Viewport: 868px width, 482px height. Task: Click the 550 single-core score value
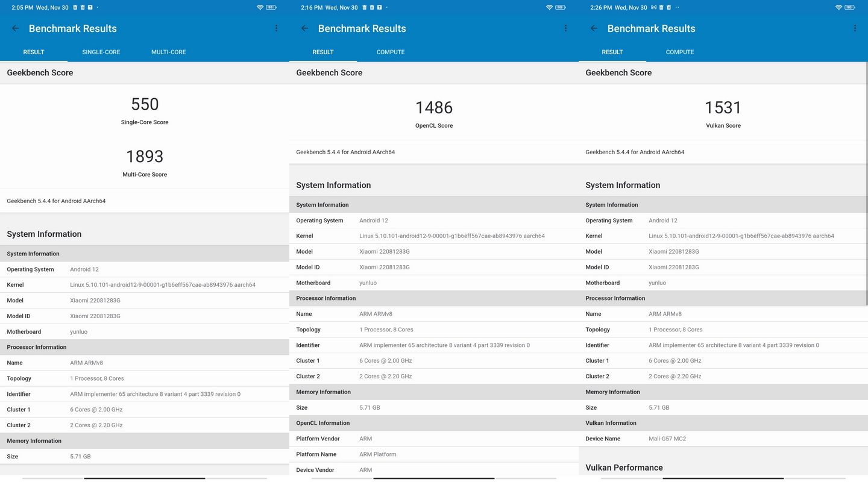click(145, 104)
